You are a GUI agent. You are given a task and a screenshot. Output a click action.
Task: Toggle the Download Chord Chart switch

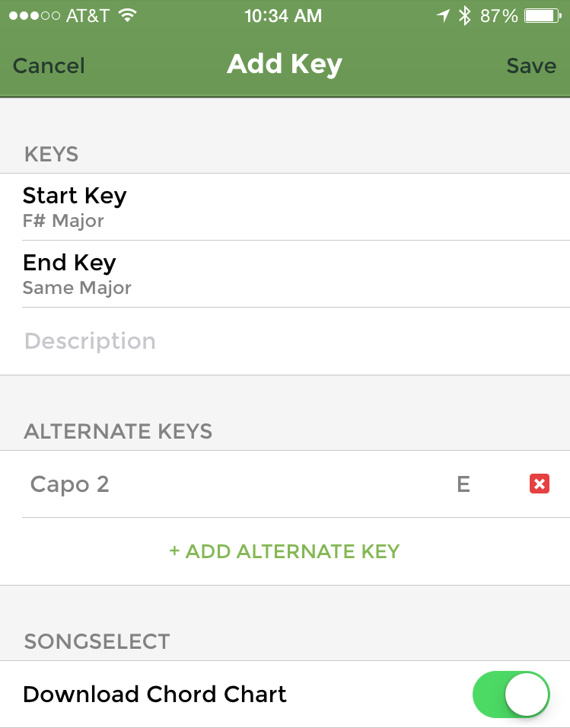tap(511, 694)
